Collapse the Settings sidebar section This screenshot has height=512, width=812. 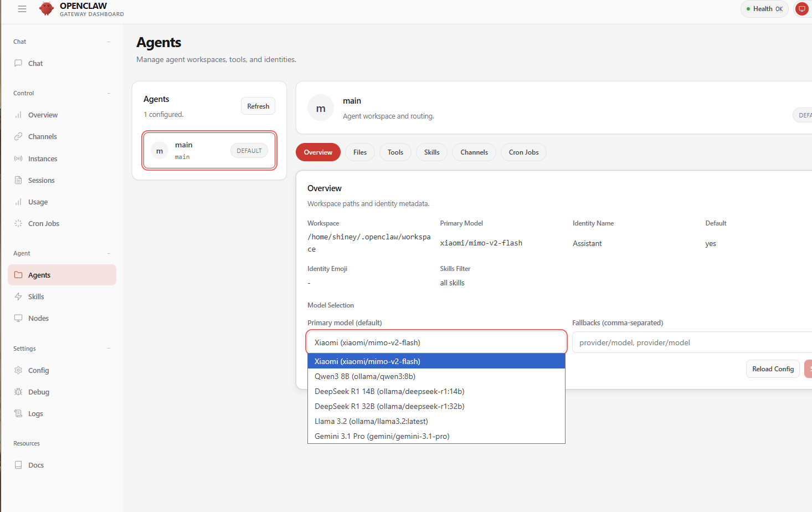109,349
